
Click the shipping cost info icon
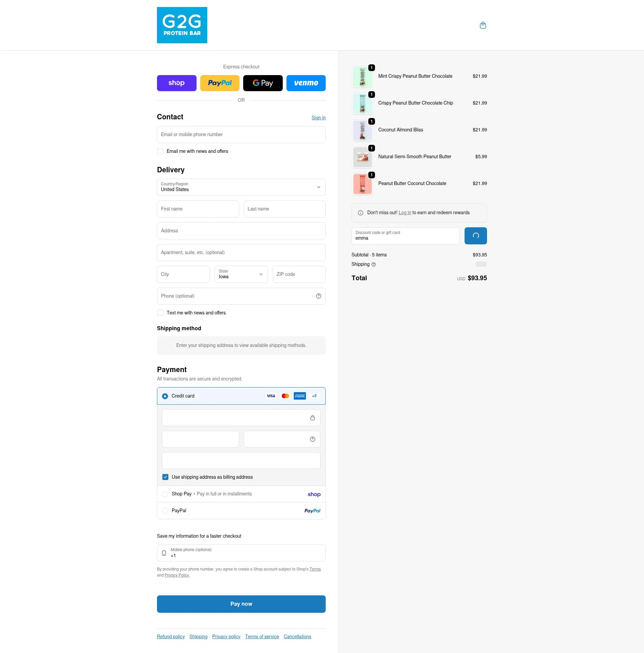(x=374, y=264)
